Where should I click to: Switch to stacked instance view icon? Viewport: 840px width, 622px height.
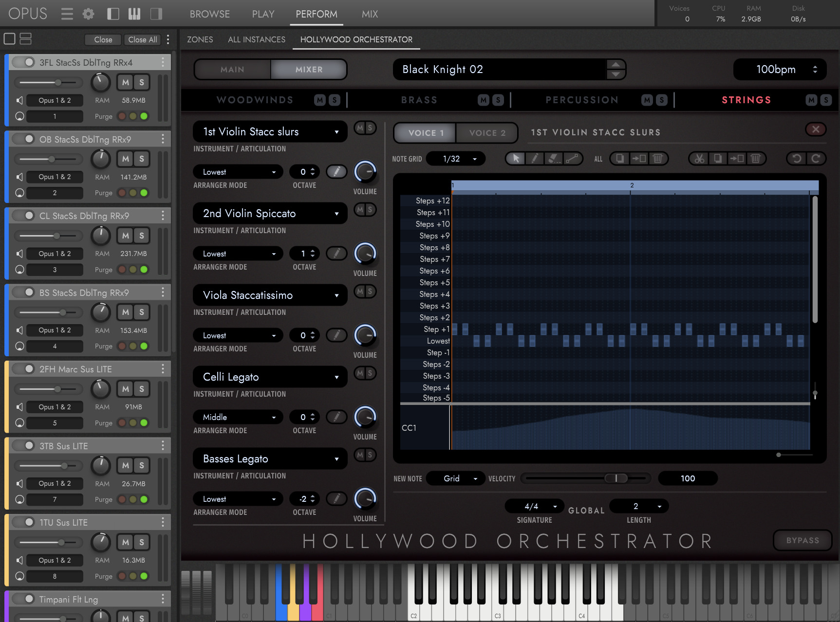25,39
